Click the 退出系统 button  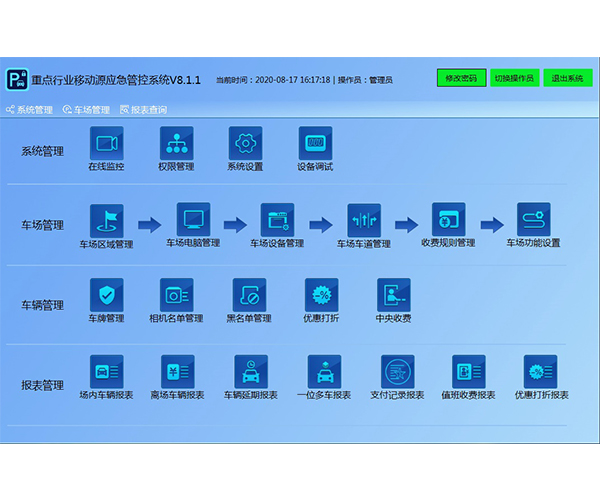coord(568,78)
